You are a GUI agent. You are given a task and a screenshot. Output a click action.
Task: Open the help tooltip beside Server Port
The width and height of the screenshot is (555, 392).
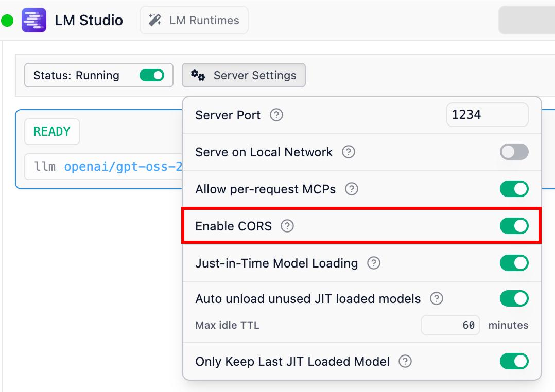[x=276, y=115]
